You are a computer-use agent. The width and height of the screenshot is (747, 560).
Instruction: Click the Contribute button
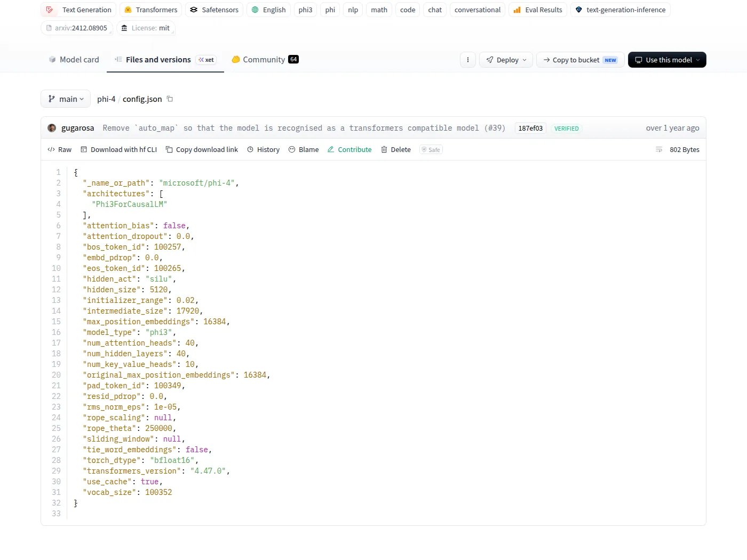(349, 149)
